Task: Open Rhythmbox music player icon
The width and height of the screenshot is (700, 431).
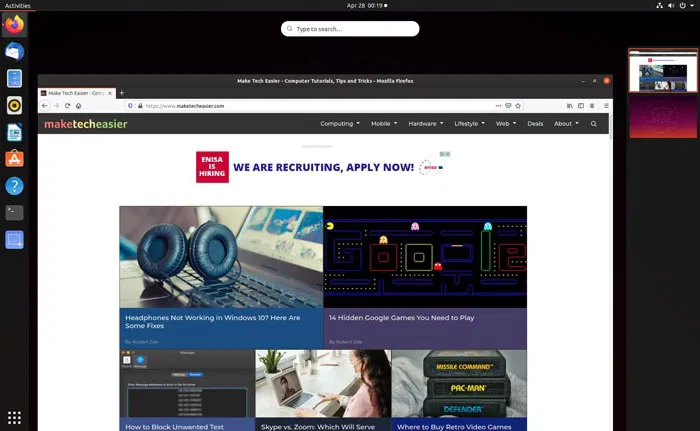Action: pyautogui.click(x=14, y=105)
